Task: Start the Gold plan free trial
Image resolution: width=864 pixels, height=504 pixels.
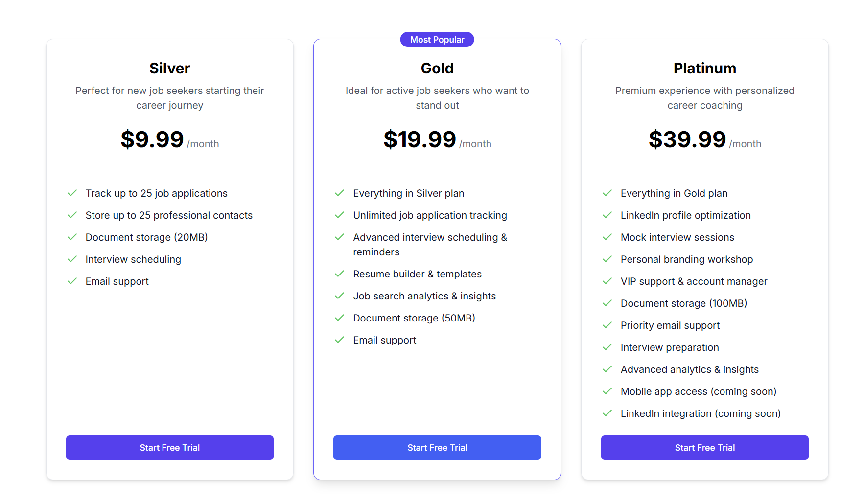Action: pyautogui.click(x=437, y=448)
